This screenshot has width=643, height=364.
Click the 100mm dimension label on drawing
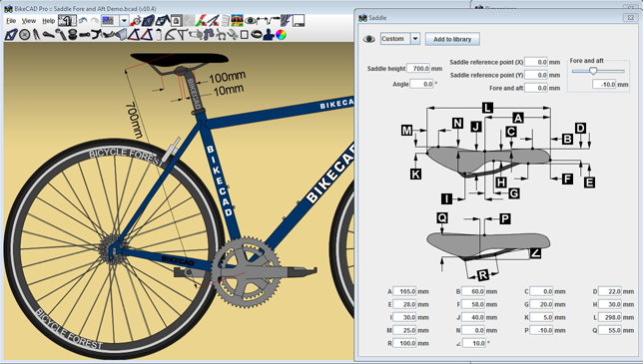point(228,77)
